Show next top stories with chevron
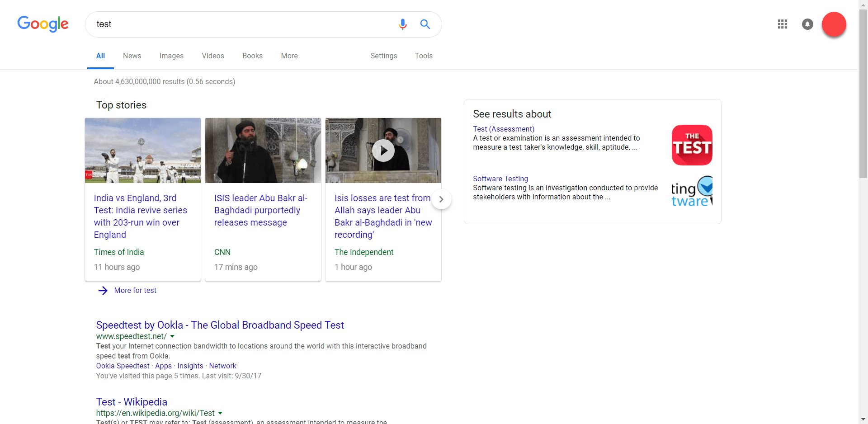Screen dimensions: 868x424 [x=441, y=199]
